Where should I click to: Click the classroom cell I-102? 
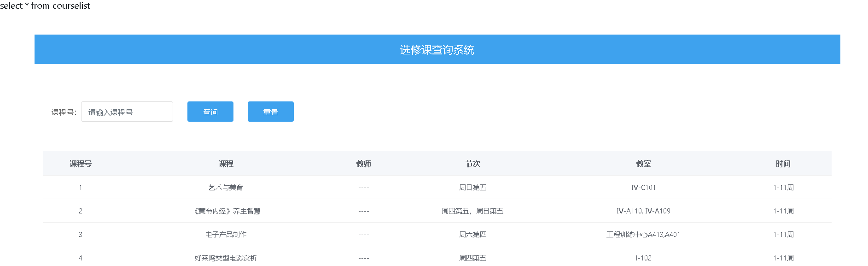click(644, 258)
